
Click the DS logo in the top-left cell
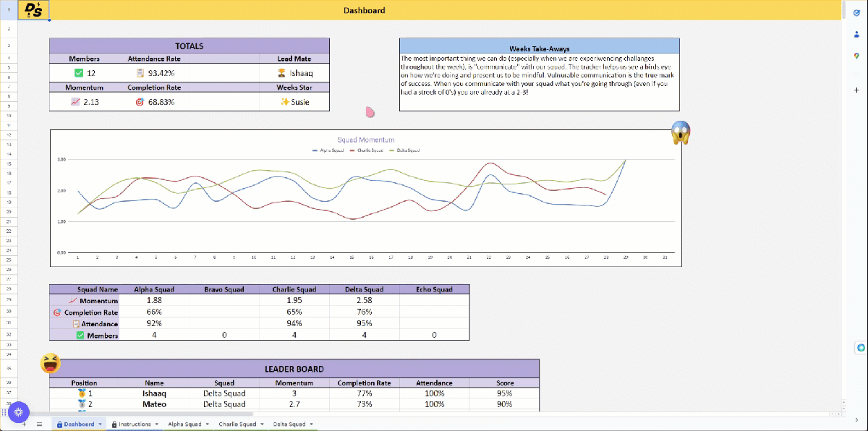pyautogui.click(x=33, y=10)
